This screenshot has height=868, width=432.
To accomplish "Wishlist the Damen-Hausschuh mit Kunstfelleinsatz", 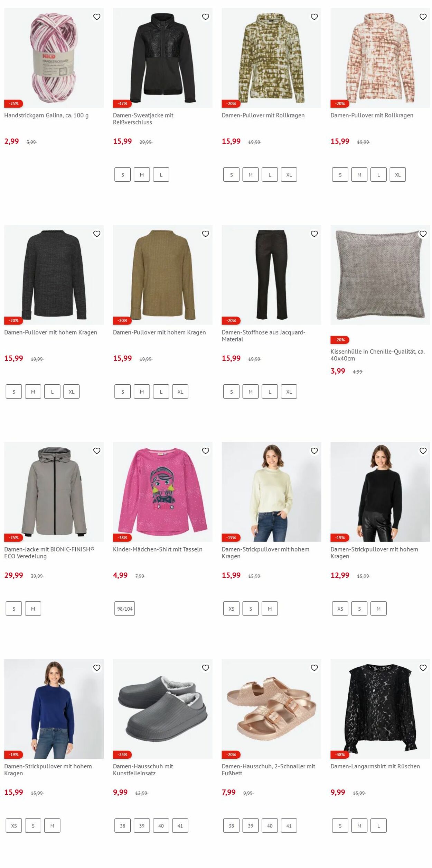I will [206, 668].
